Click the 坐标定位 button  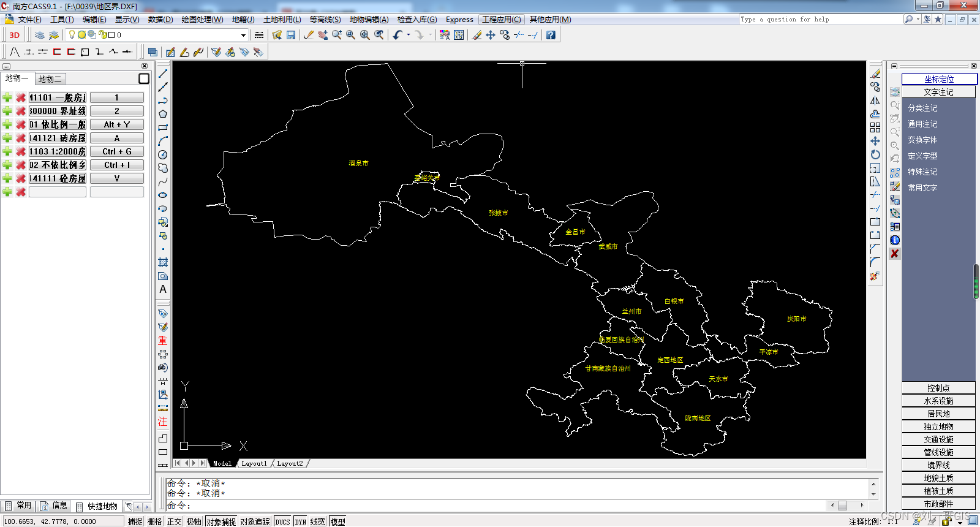click(939, 79)
